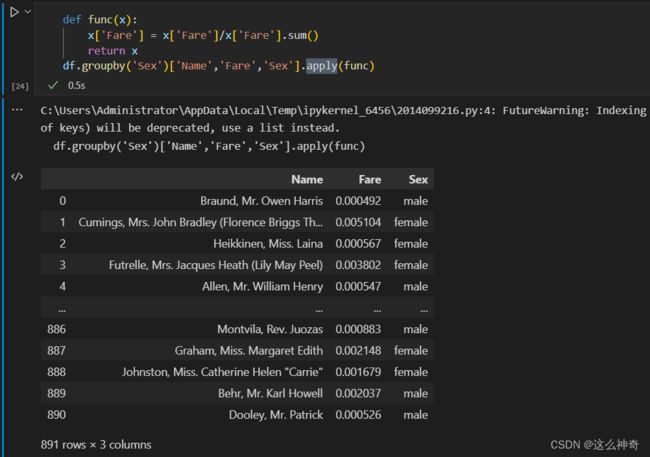The height and width of the screenshot is (457, 650).
Task: Click row index 0
Action: click(62, 201)
